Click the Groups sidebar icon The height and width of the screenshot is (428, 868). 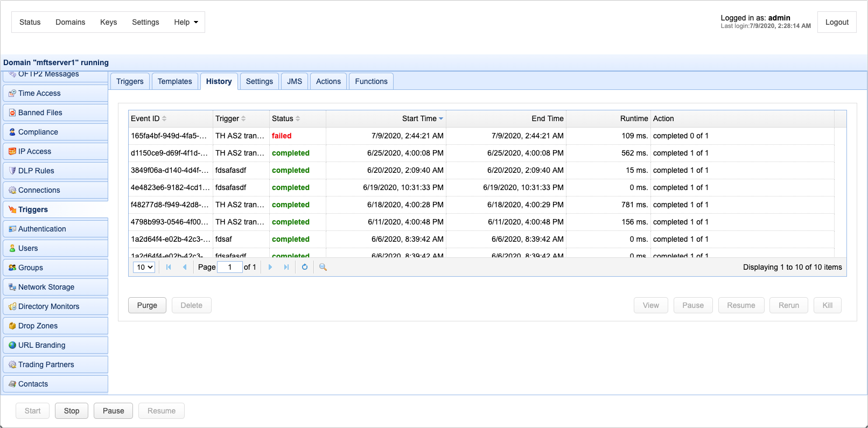click(12, 268)
